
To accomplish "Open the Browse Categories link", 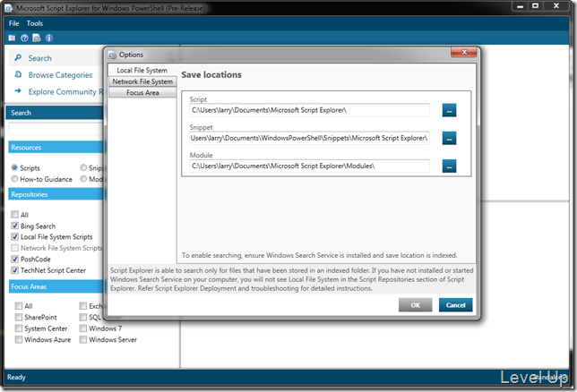I will [x=60, y=75].
